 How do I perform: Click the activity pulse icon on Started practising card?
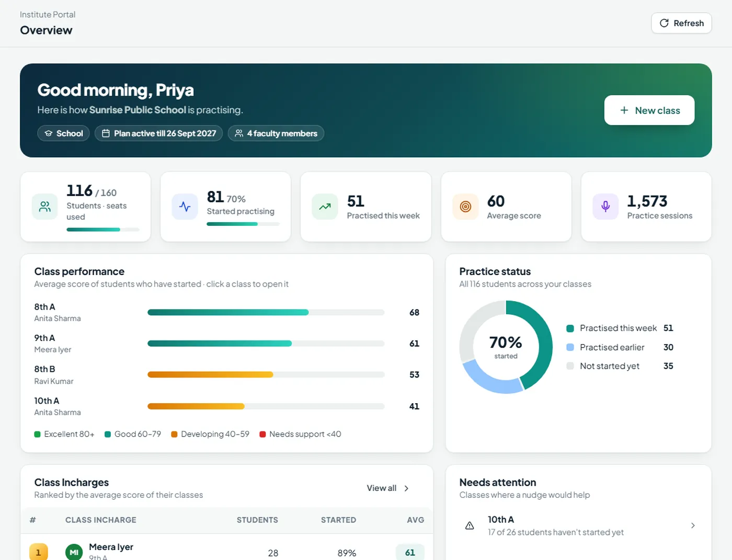click(x=185, y=207)
